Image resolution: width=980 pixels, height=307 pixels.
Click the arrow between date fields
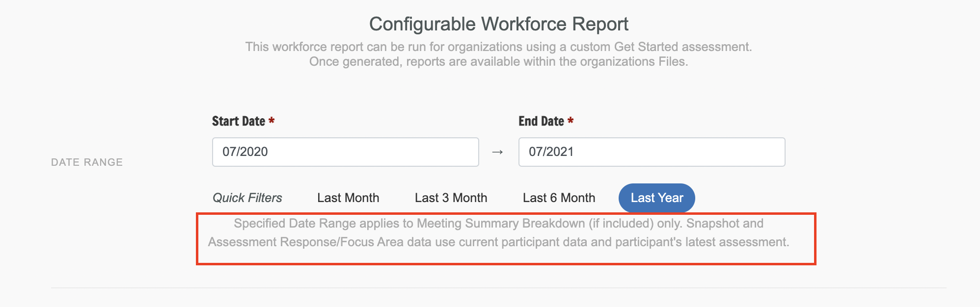pyautogui.click(x=497, y=152)
